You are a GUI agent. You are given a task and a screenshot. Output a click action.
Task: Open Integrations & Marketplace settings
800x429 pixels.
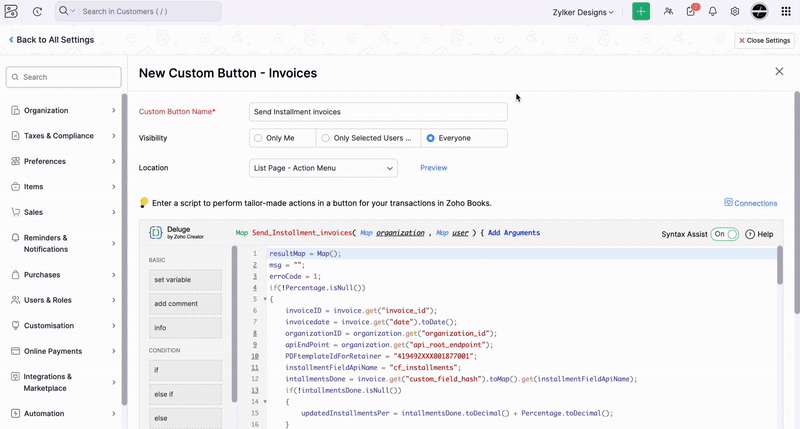(47, 382)
